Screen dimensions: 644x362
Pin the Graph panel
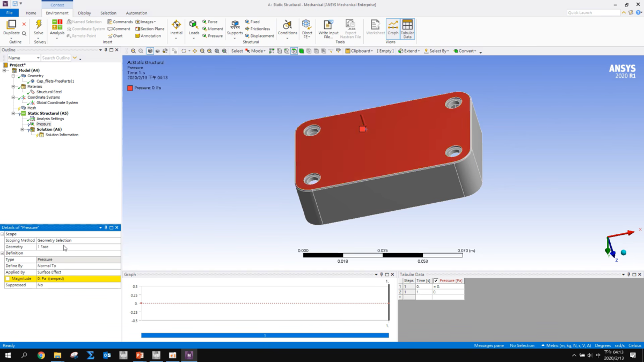(x=380, y=274)
